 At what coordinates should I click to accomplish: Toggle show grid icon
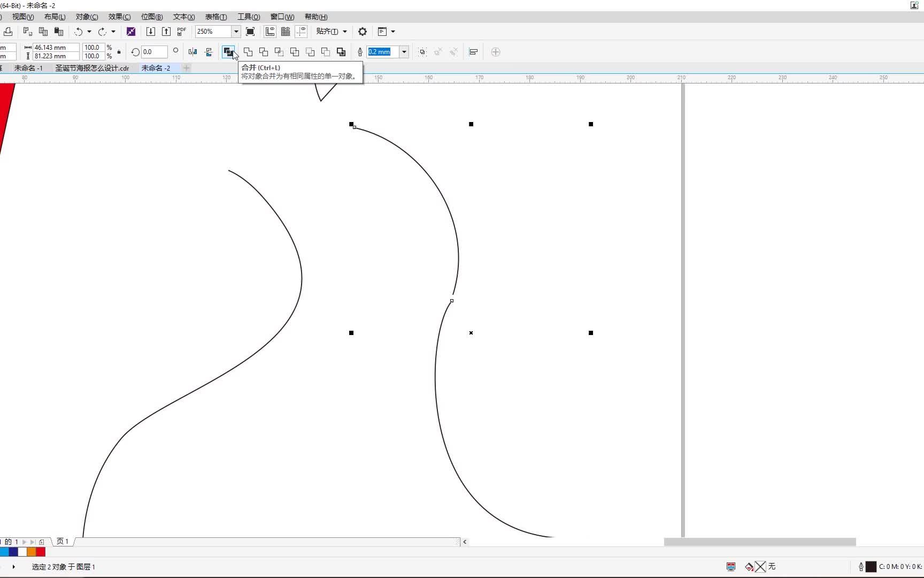(286, 32)
